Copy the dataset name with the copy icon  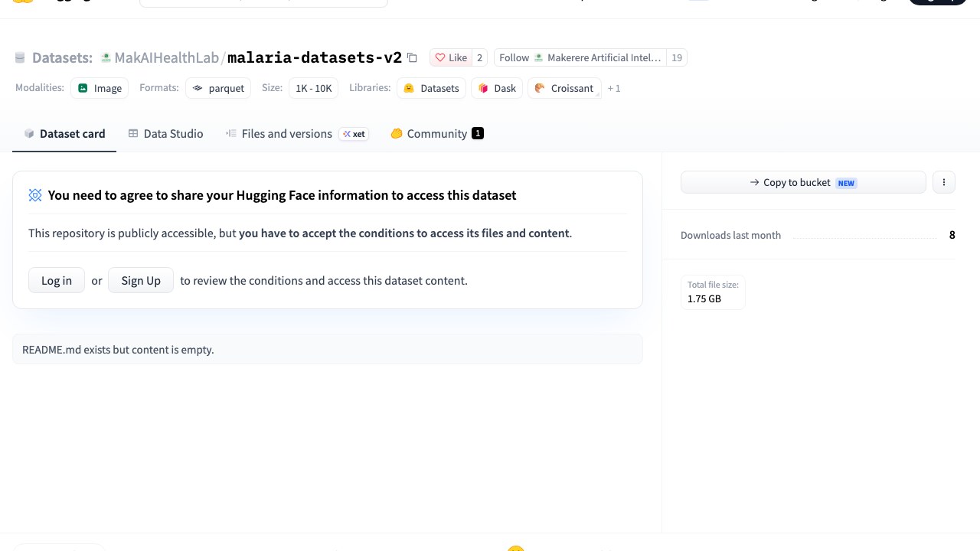tap(412, 57)
